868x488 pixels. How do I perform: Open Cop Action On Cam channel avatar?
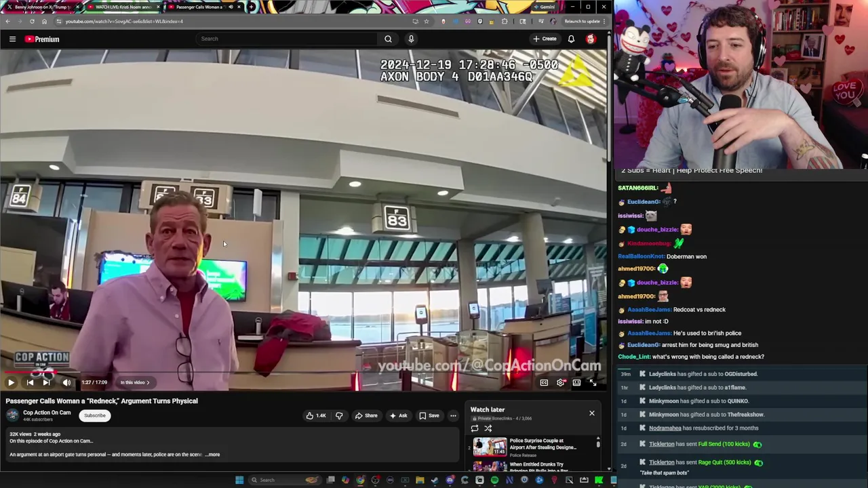click(x=13, y=415)
